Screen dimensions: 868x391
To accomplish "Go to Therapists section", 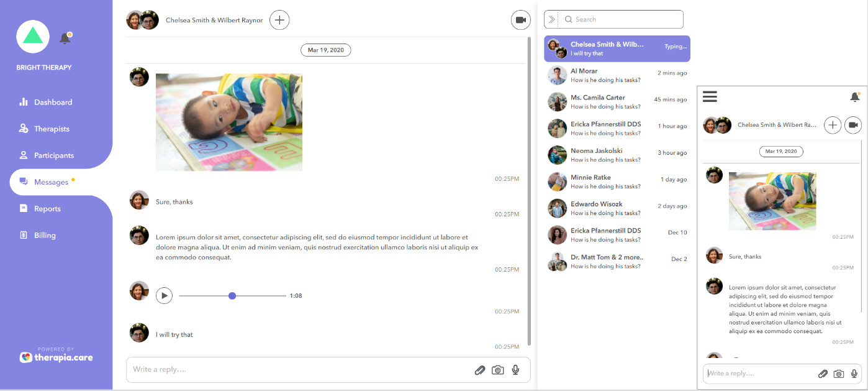I will (x=52, y=129).
